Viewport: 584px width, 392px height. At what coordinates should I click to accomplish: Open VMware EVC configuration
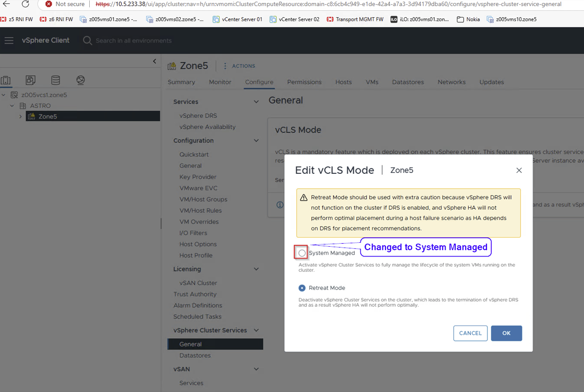coord(199,188)
